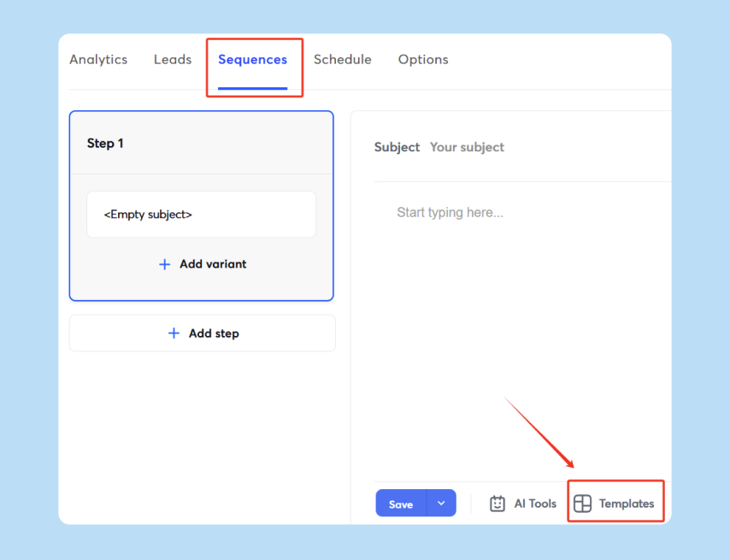730x560 pixels.
Task: Save the sequence
Action: (401, 504)
